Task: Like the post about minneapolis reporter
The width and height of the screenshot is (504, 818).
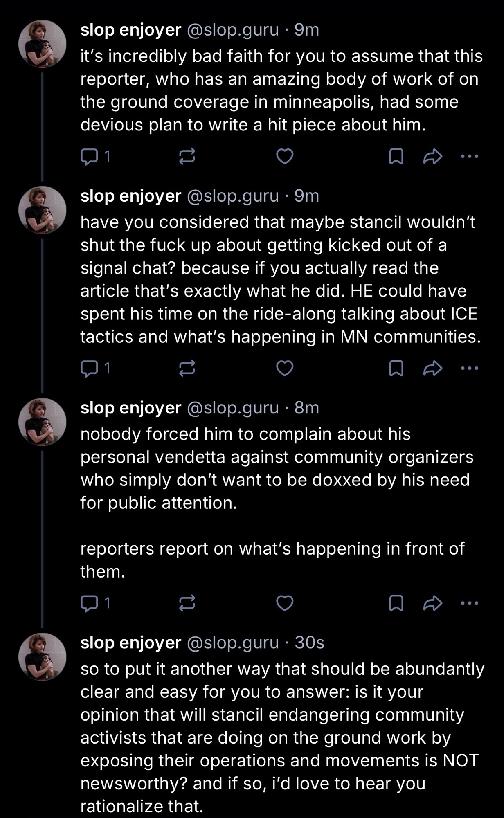Action: 285,156
